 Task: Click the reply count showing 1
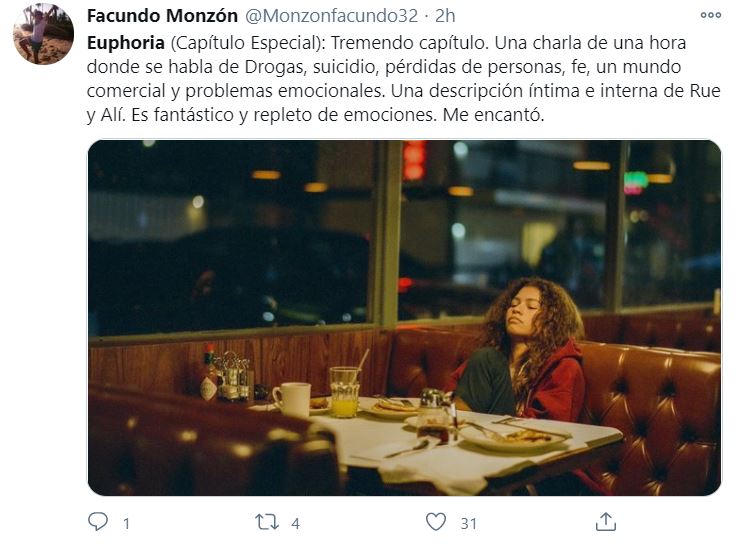(126, 523)
